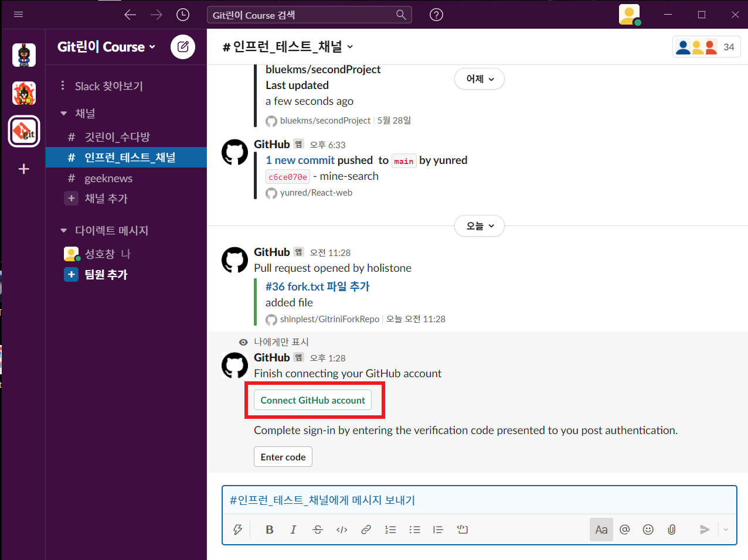Click GitHub sender name at 오전 11:28
748x560 pixels.
(272, 252)
